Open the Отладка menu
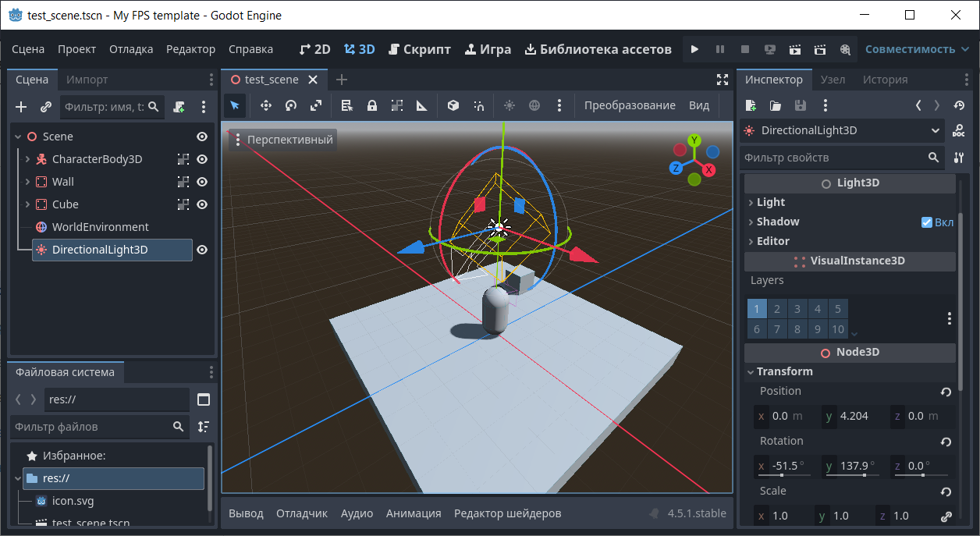980x536 pixels. [131, 49]
